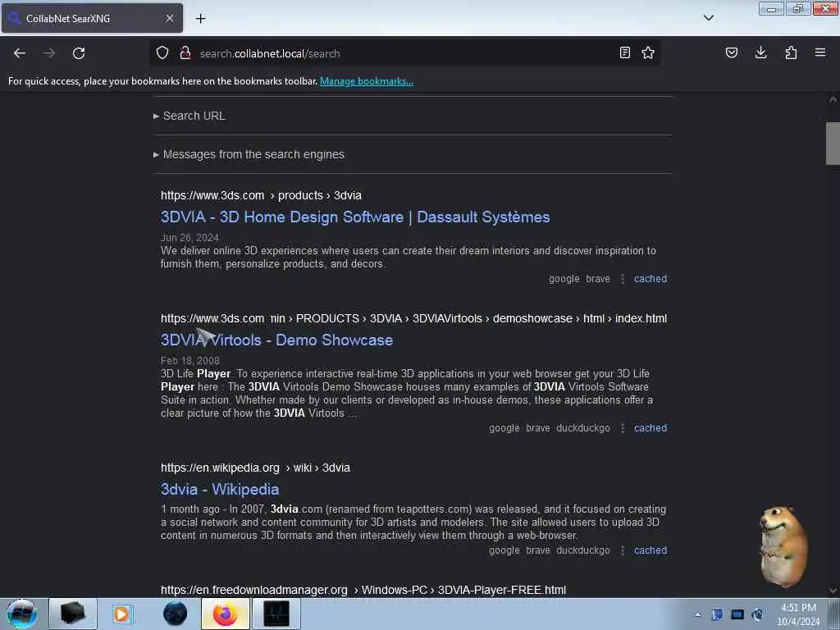Open the Downloads panel
This screenshot has height=630, width=840.
click(x=760, y=52)
